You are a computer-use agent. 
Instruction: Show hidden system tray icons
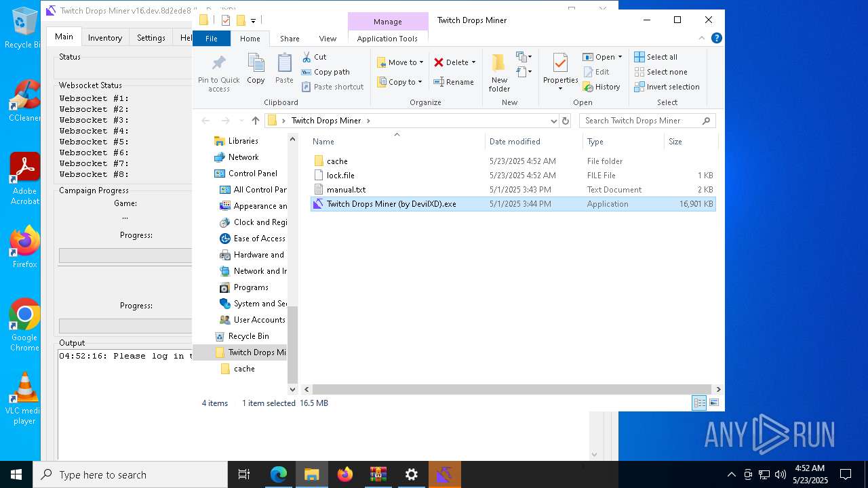(x=731, y=474)
